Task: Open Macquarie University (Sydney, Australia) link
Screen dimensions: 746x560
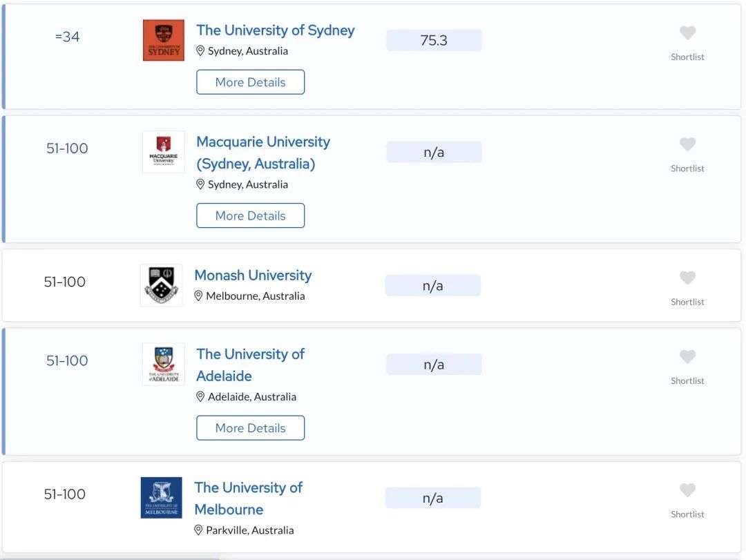Action: click(x=263, y=153)
